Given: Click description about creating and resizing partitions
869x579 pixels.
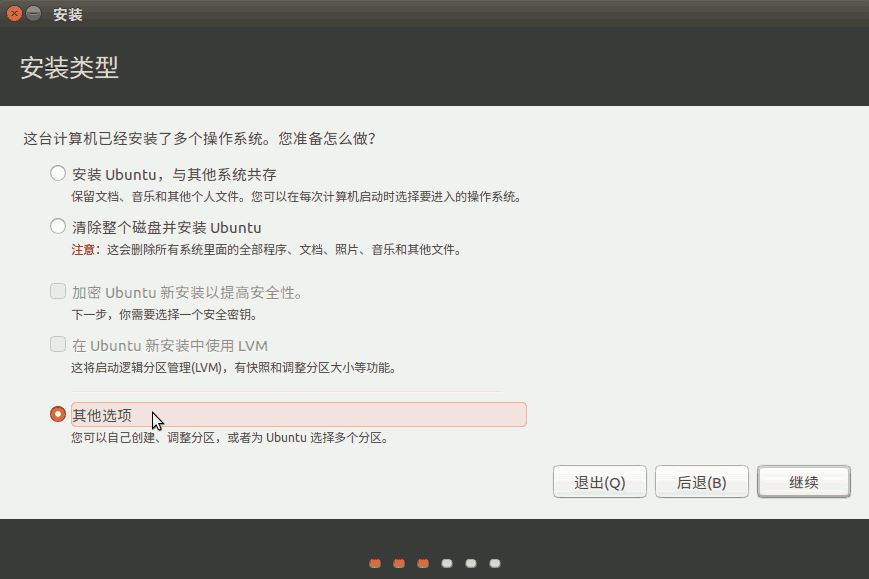Looking at the screenshot, I should (x=230, y=438).
